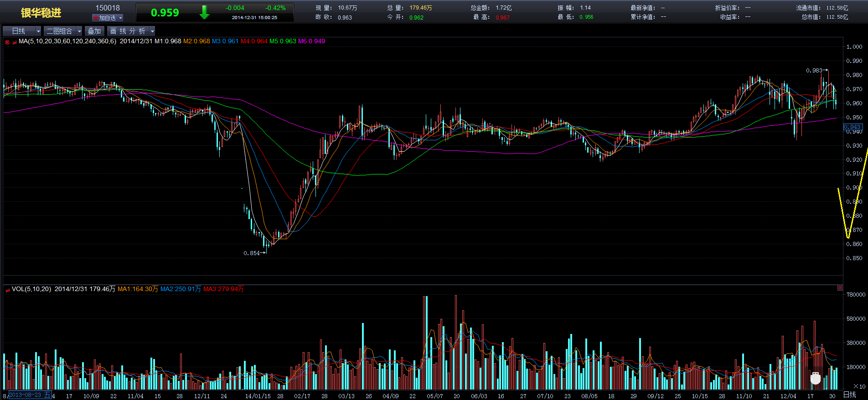868x400 pixels.
Task: Click the VOL indicator settings bar icon
Action: pos(7,290)
